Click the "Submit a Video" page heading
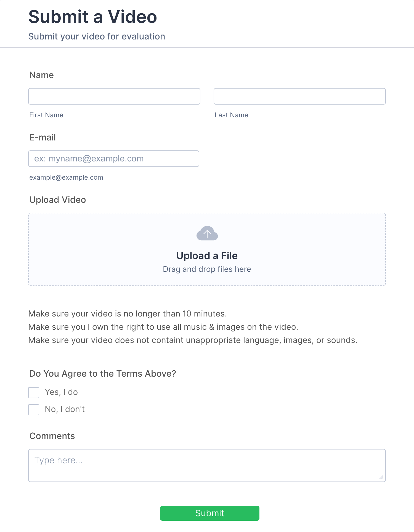 [93, 17]
